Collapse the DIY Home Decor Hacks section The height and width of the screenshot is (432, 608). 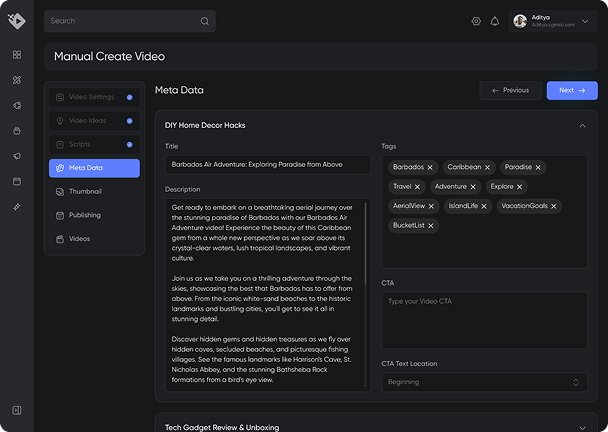pyautogui.click(x=582, y=126)
